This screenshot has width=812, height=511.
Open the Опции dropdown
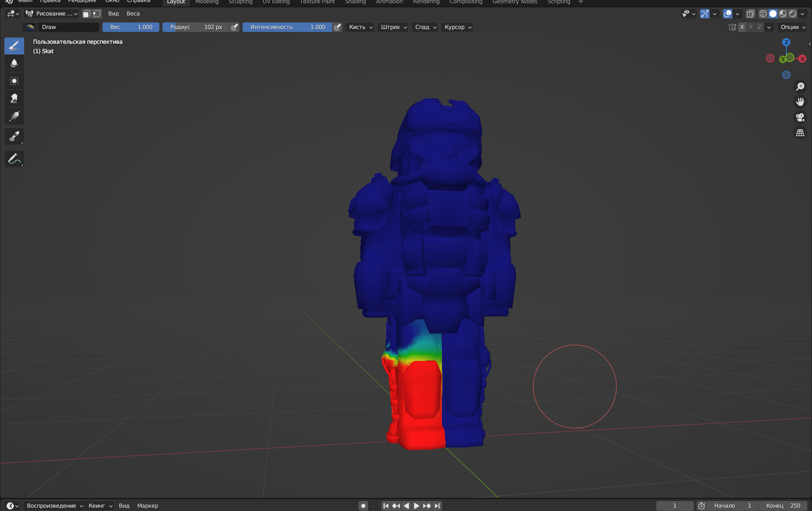(x=793, y=27)
